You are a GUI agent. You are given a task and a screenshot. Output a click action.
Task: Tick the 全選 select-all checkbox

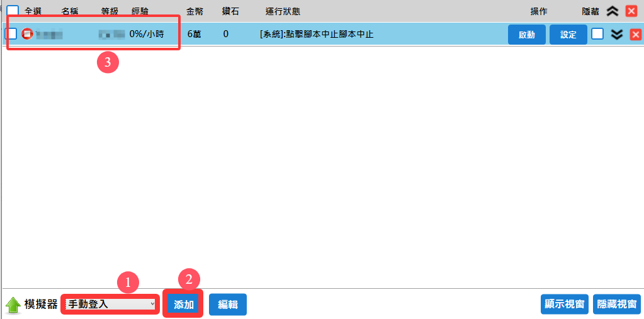click(13, 11)
